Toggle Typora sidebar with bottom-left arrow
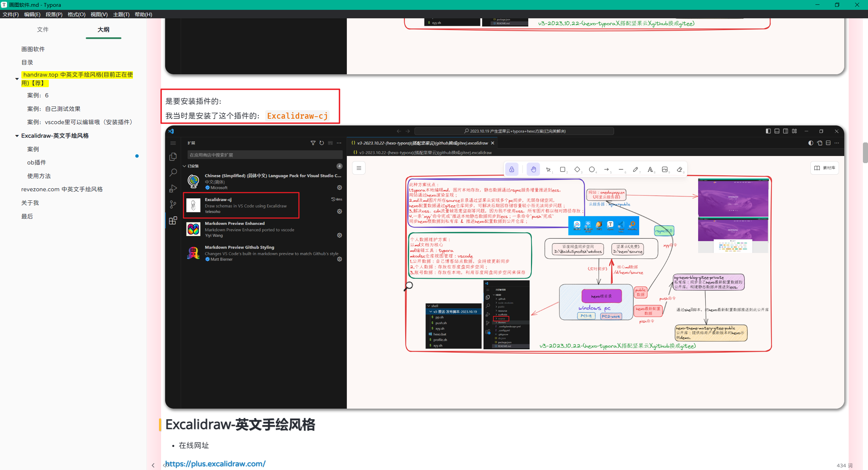 tap(153, 465)
